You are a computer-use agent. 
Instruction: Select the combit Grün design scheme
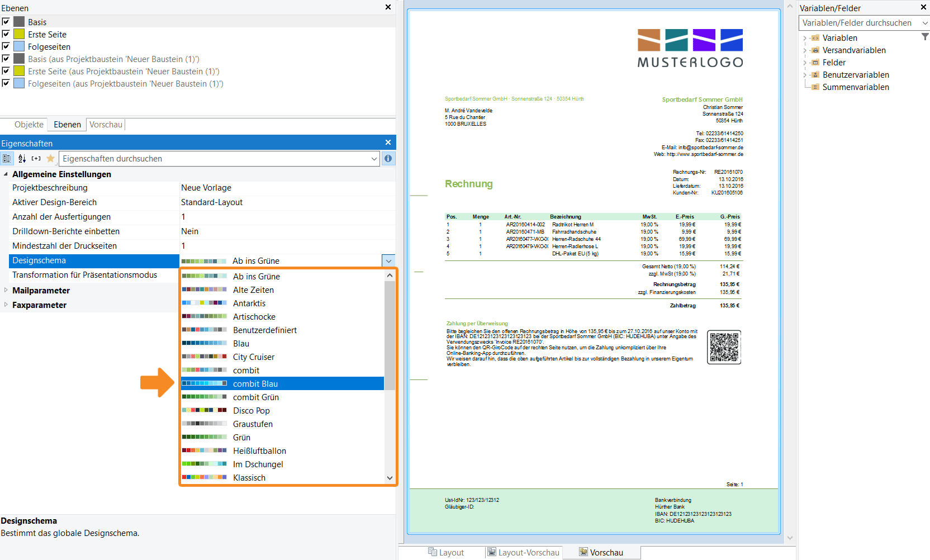(255, 397)
